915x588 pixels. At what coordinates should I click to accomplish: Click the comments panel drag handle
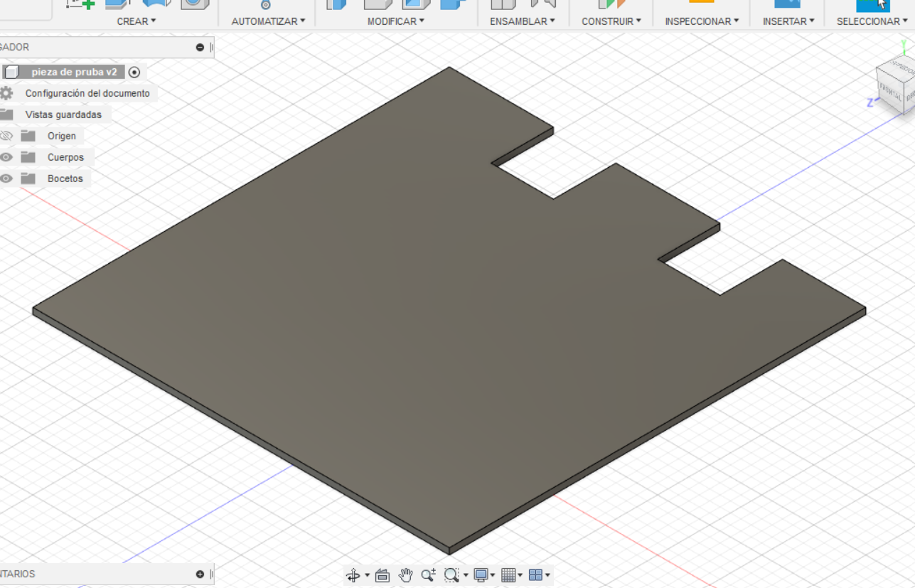pyautogui.click(x=212, y=574)
